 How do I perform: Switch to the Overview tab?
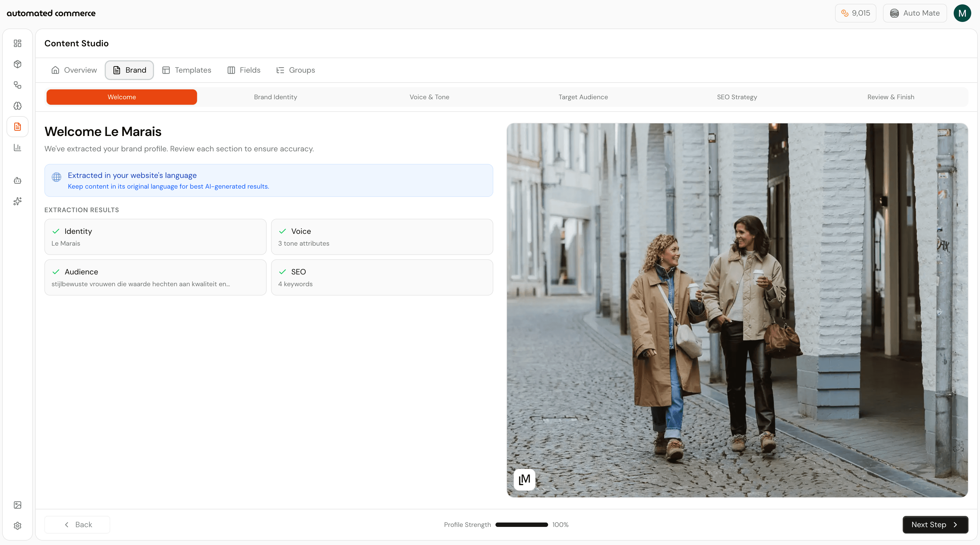point(74,70)
